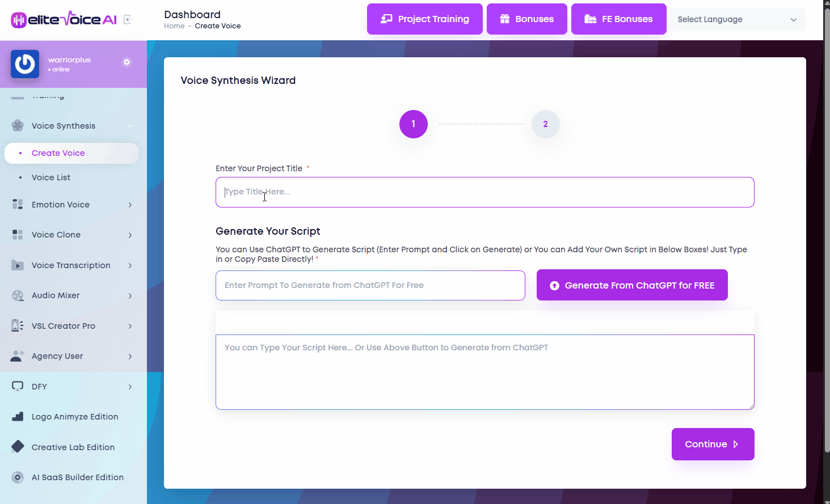
Task: Select the Voice Clone menu item
Action: click(56, 235)
